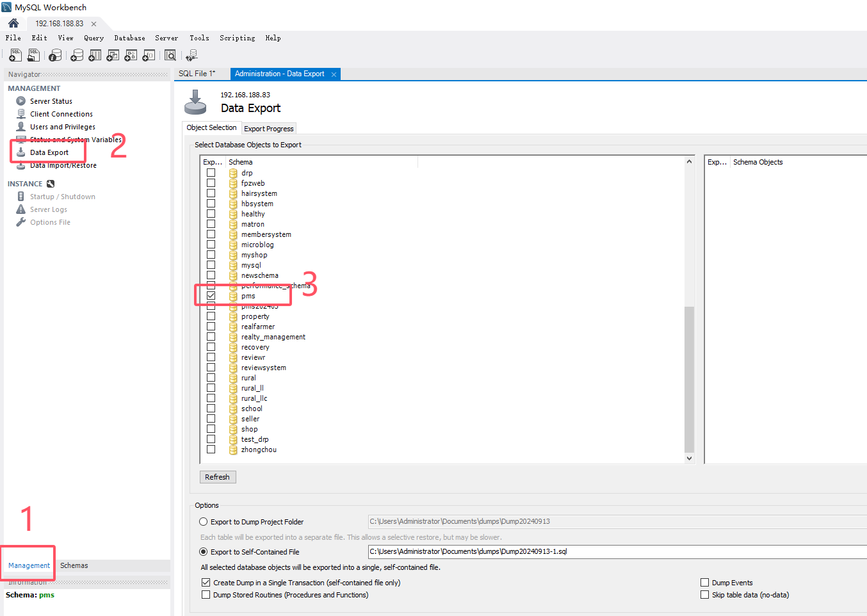Go to the Home screen icon
Image resolution: width=867 pixels, height=616 pixels.
tap(13, 23)
